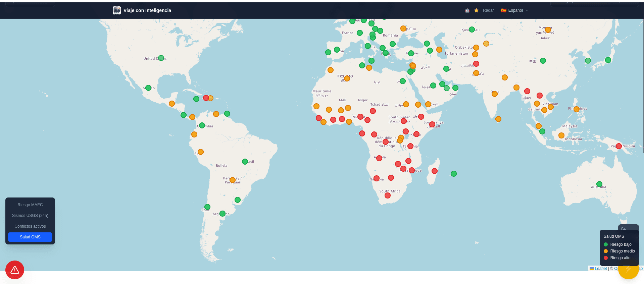Screen dimensions: 644x284
Task: Click the green Riesgo bajo legend swatch
Action: point(606,244)
